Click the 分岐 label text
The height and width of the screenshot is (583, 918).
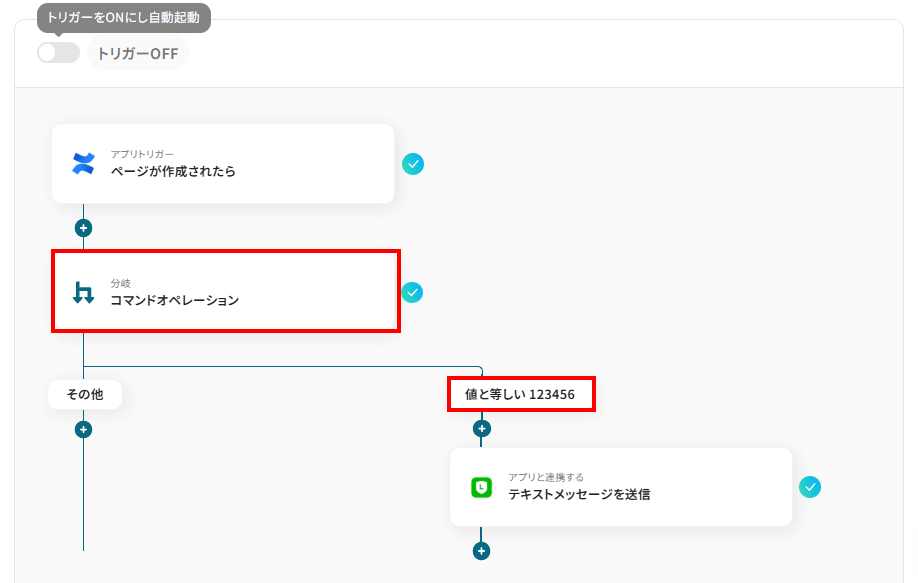coord(121,283)
